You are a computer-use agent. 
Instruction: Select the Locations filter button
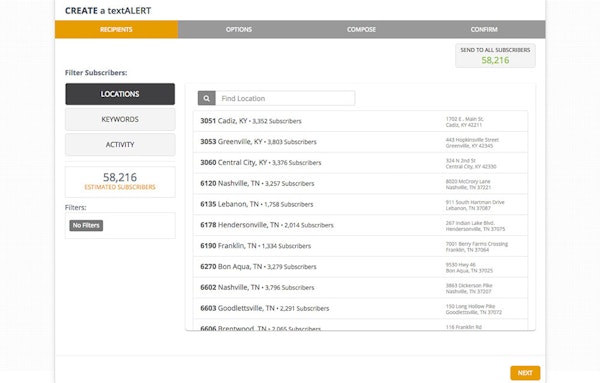(120, 94)
